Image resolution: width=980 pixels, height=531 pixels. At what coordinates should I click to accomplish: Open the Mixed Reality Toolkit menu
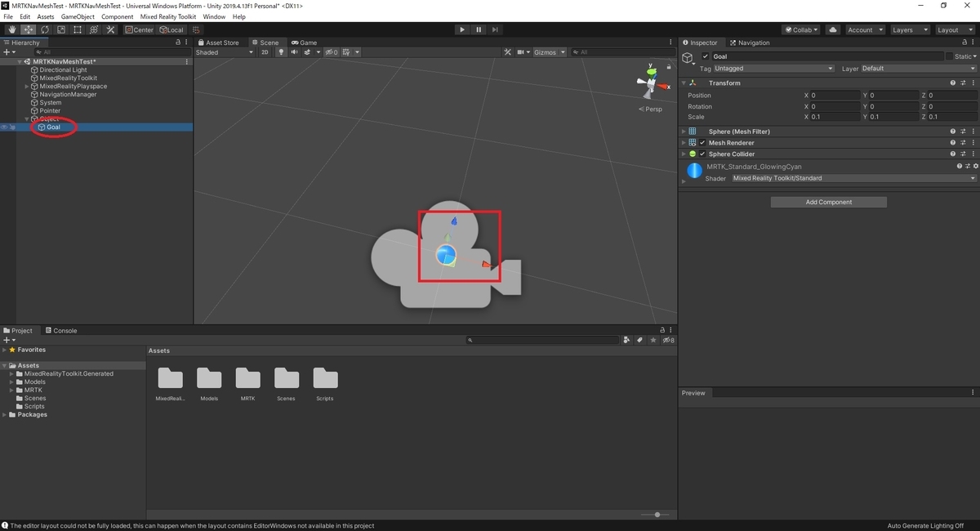[x=167, y=16]
